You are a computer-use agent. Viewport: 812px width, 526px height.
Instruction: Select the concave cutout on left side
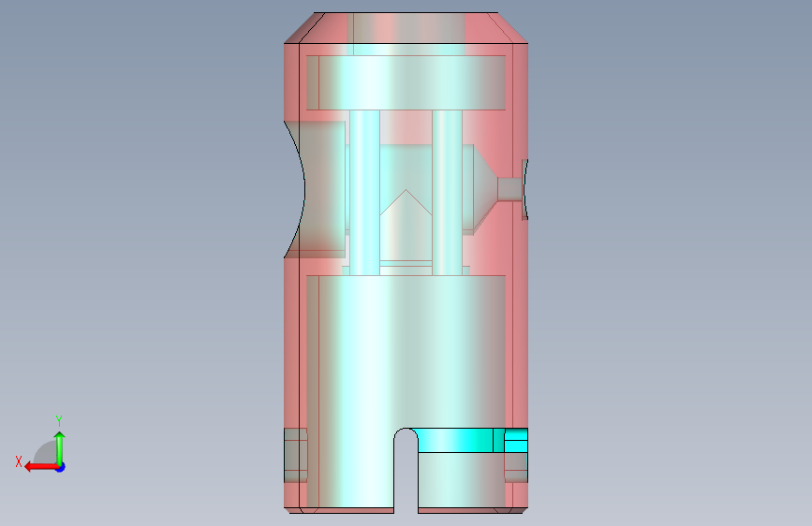pyautogui.click(x=316, y=189)
